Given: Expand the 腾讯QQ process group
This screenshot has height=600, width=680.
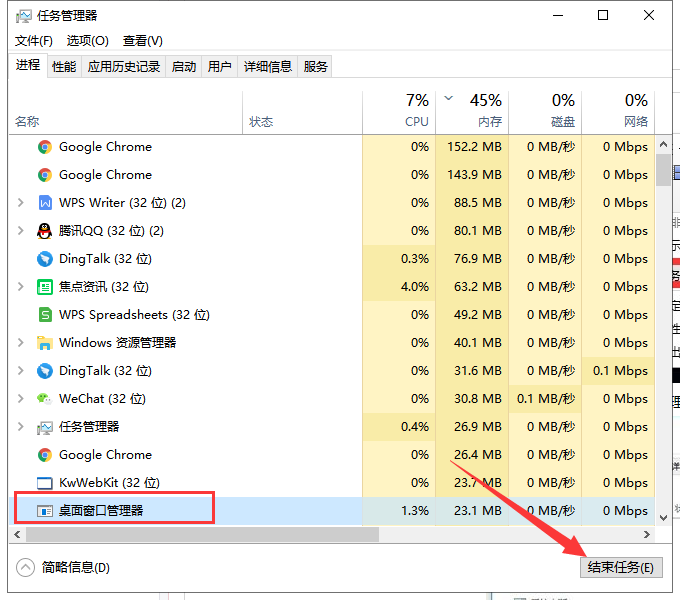Looking at the screenshot, I should click(x=21, y=231).
